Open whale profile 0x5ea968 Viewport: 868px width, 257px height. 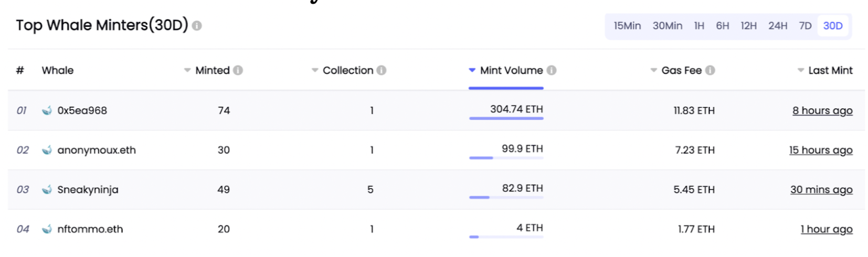82,111
